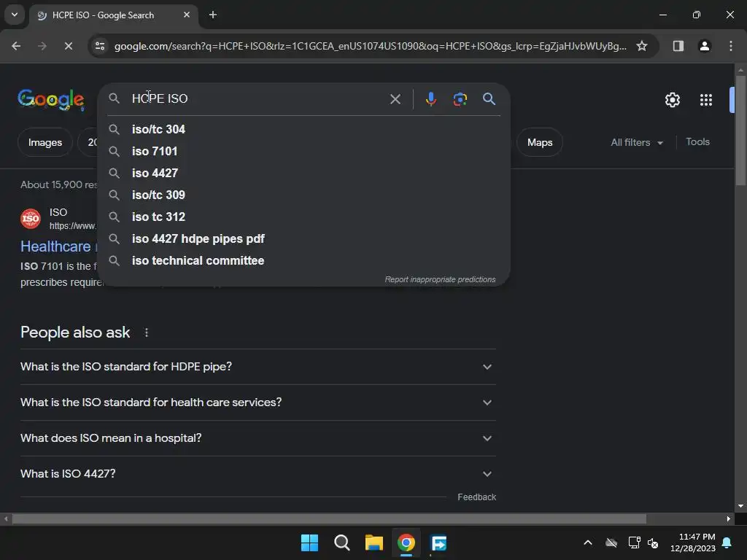Open the Healthcare result title link
747x560 pixels.
point(55,246)
